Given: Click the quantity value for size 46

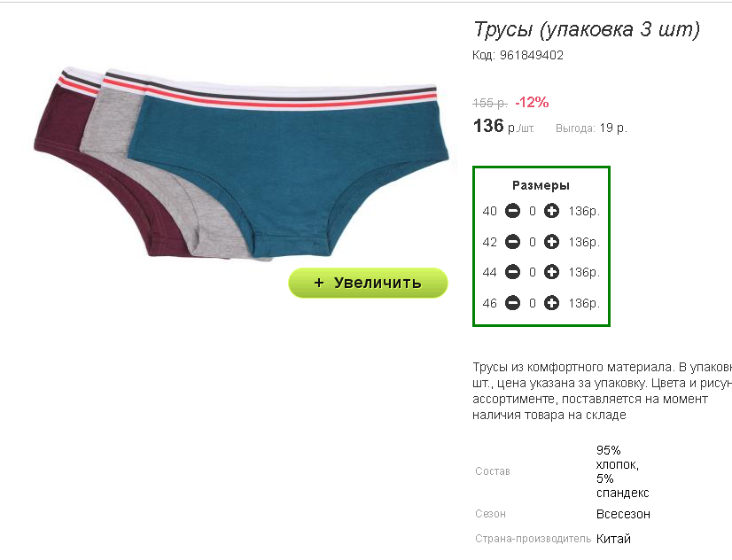Looking at the screenshot, I should (x=533, y=303).
